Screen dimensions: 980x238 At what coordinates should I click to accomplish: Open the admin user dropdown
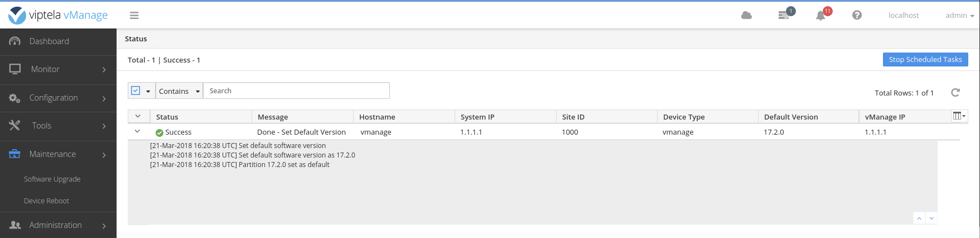click(959, 16)
